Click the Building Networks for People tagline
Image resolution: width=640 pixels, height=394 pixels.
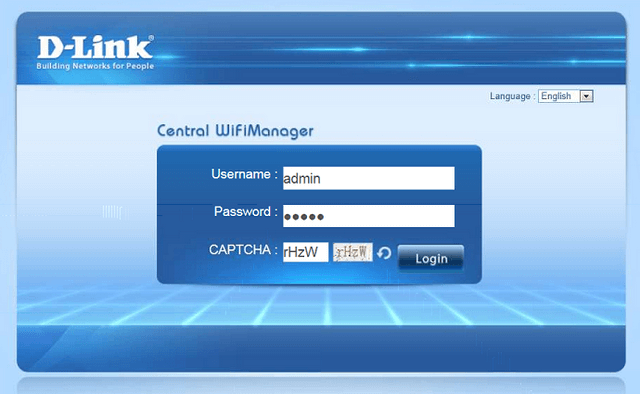click(x=95, y=66)
